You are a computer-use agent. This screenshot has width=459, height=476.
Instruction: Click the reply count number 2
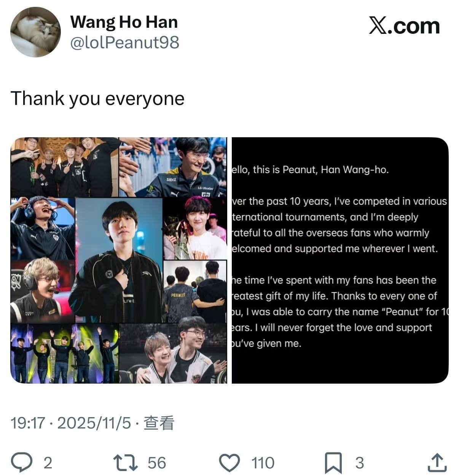tap(48, 463)
